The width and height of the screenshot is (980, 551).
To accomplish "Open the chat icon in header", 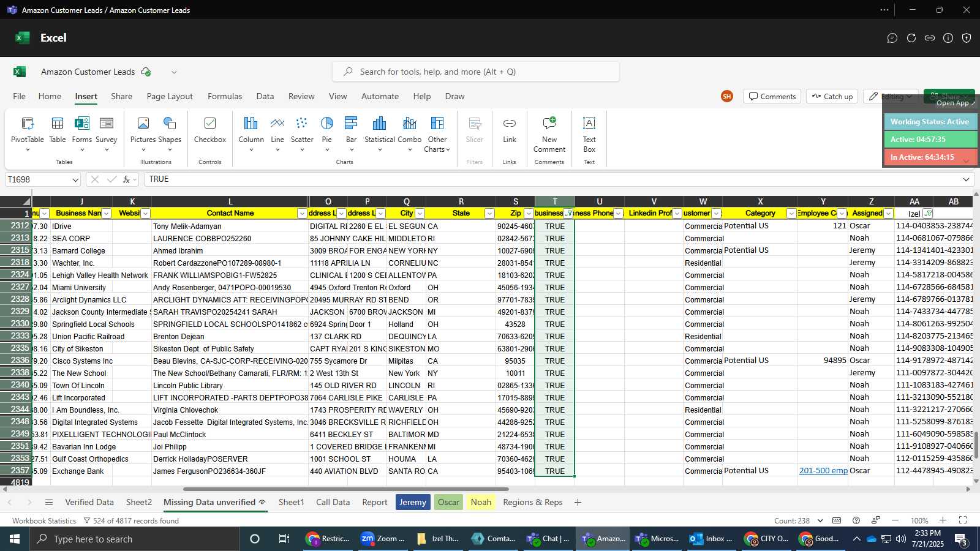I will pyautogui.click(x=892, y=38).
